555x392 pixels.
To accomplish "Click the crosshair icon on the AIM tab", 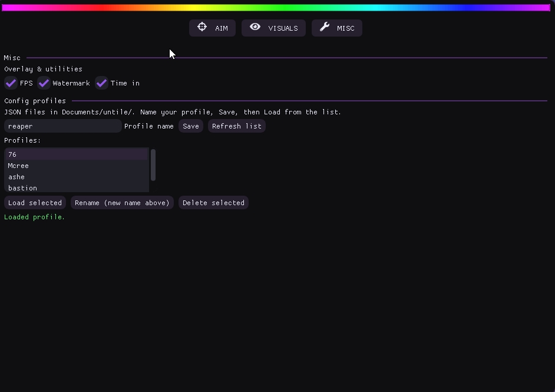I will (x=202, y=27).
